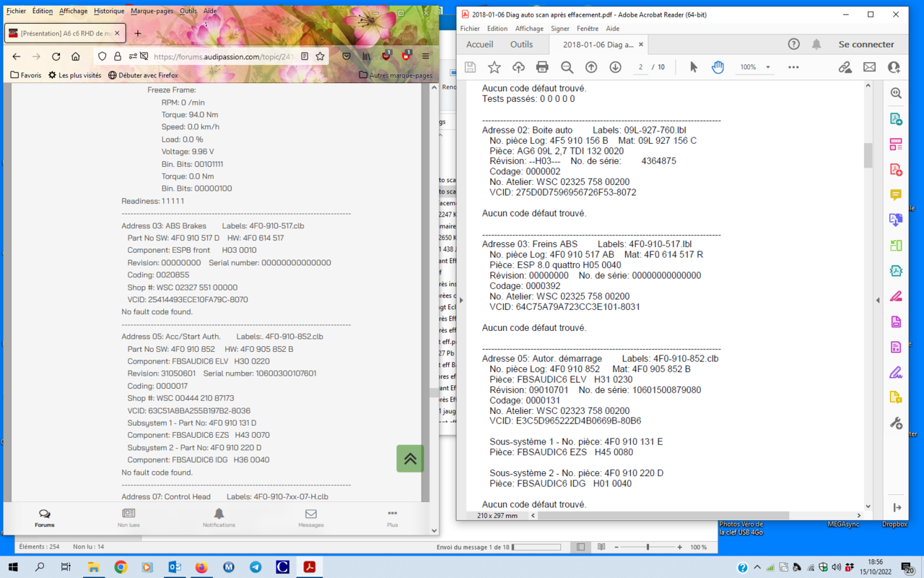Click the scroll-to-top green arrow button
The width and height of the screenshot is (924, 578).
click(410, 459)
